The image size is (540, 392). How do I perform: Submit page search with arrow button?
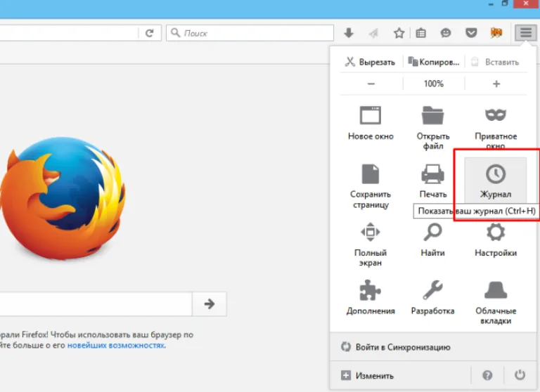pos(210,304)
